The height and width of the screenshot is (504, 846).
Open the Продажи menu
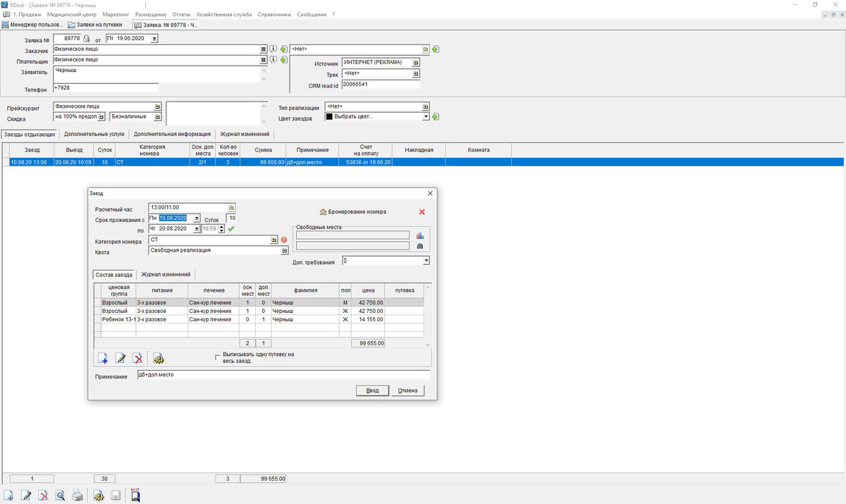point(27,15)
